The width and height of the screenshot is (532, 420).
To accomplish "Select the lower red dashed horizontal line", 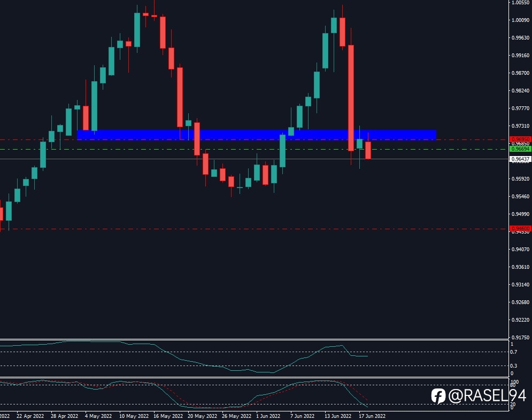I will click(255, 229).
